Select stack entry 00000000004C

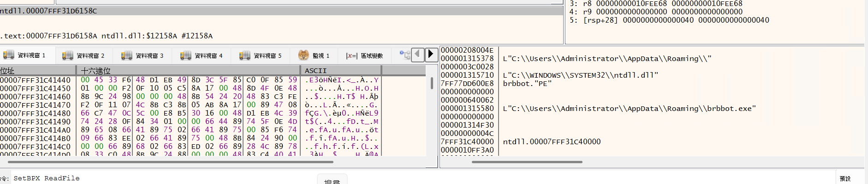coord(467,134)
